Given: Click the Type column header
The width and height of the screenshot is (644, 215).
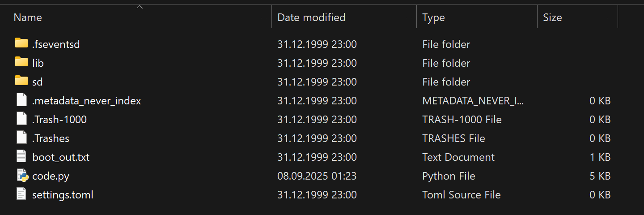Looking at the screenshot, I should [433, 17].
